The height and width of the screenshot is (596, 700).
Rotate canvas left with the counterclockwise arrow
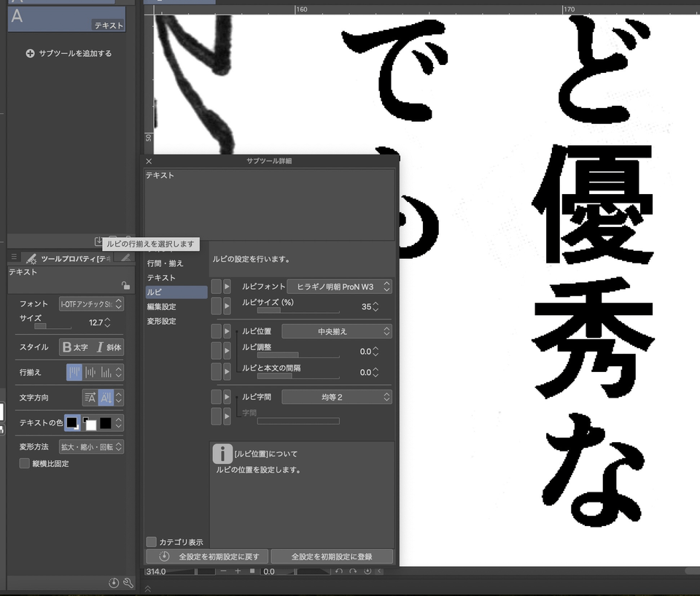tap(339, 571)
